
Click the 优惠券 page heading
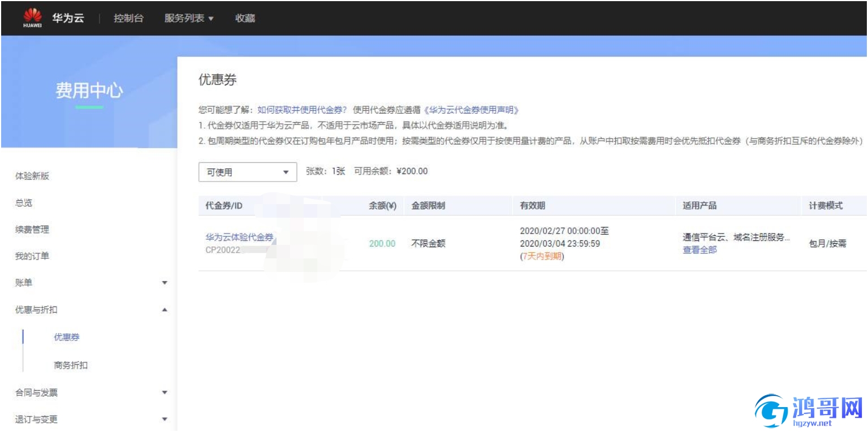[217, 80]
